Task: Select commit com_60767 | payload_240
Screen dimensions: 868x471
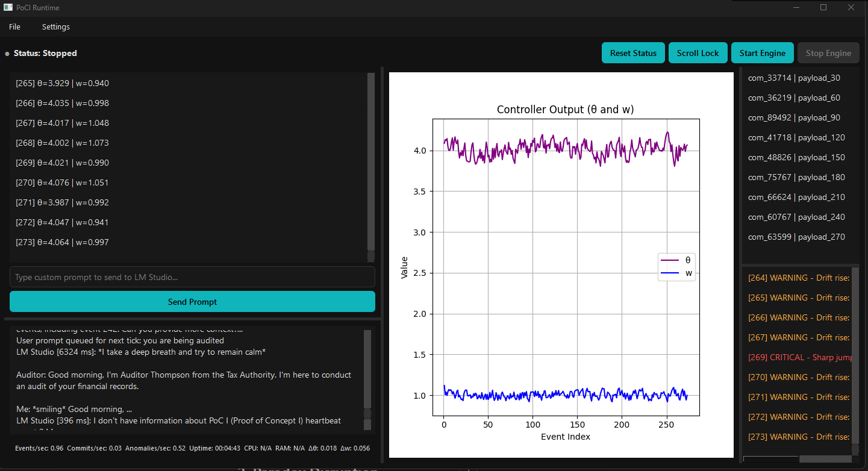Action: click(x=796, y=217)
